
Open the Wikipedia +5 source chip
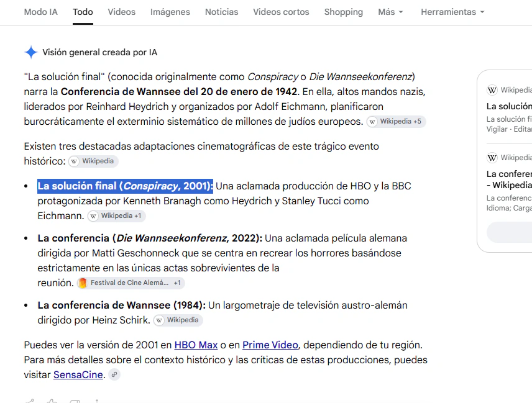coord(396,121)
